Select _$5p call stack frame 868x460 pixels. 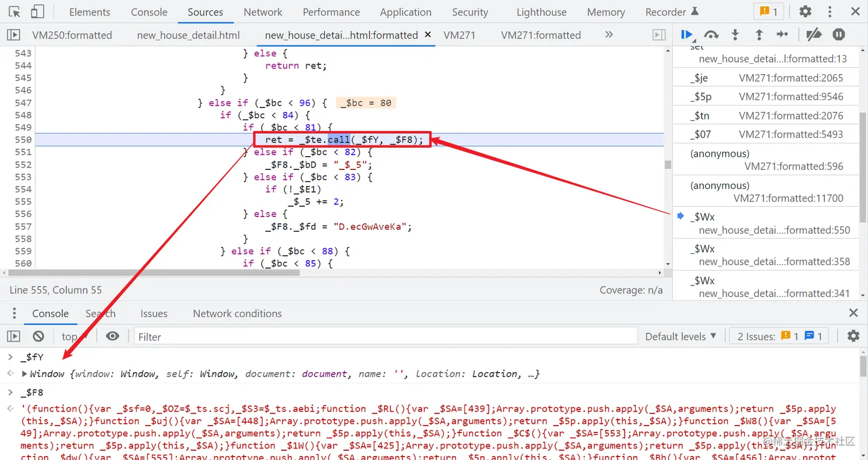[x=766, y=96]
